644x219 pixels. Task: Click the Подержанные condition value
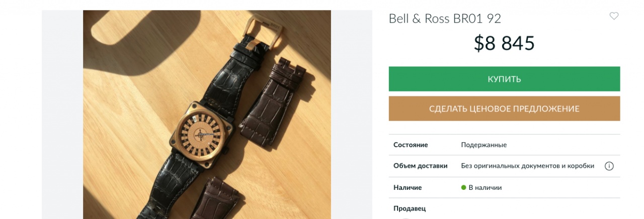(484, 145)
